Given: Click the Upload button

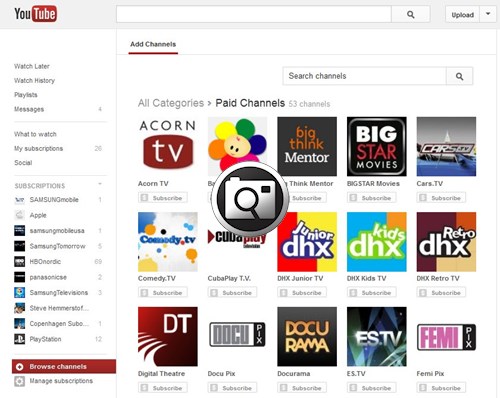Looking at the screenshot, I should [x=462, y=14].
